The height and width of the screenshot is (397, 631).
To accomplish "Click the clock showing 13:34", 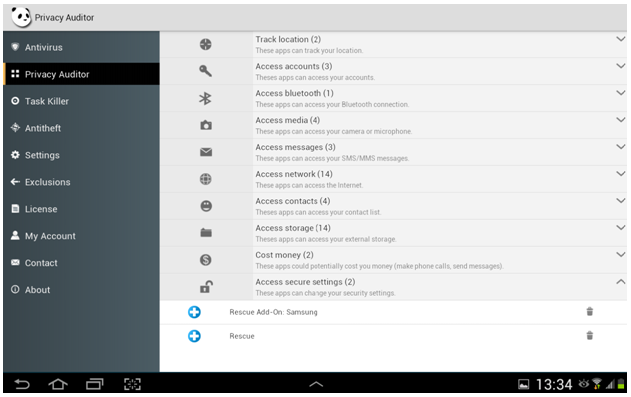I will [554, 385].
